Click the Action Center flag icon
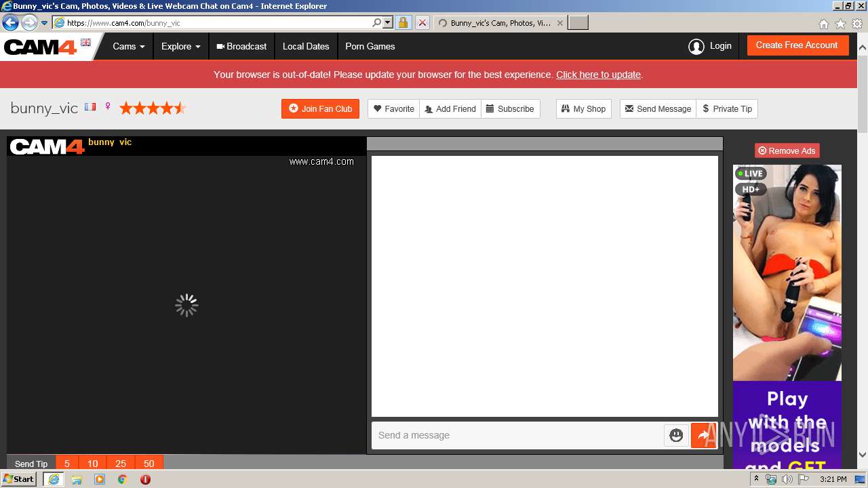 804,479
